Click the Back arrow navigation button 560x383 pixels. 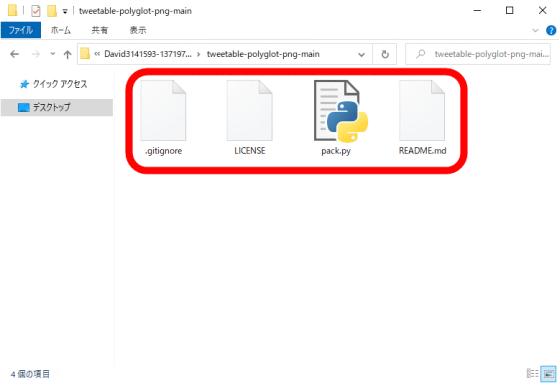(x=15, y=54)
